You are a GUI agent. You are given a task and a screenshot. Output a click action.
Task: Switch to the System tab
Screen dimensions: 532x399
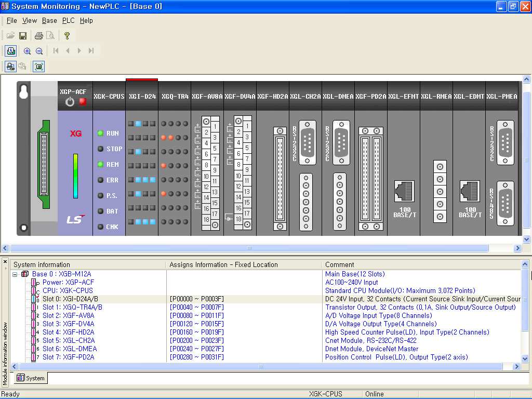[x=31, y=378]
